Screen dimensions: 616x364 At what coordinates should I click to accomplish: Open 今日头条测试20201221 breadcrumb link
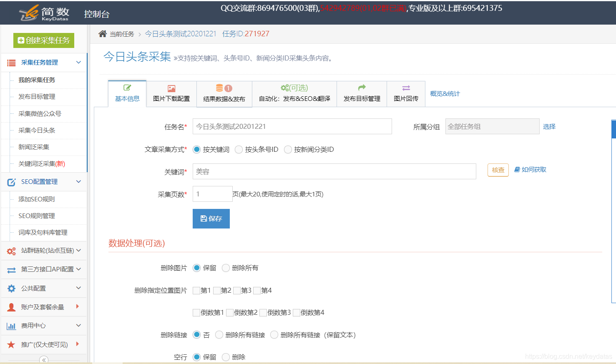[181, 34]
